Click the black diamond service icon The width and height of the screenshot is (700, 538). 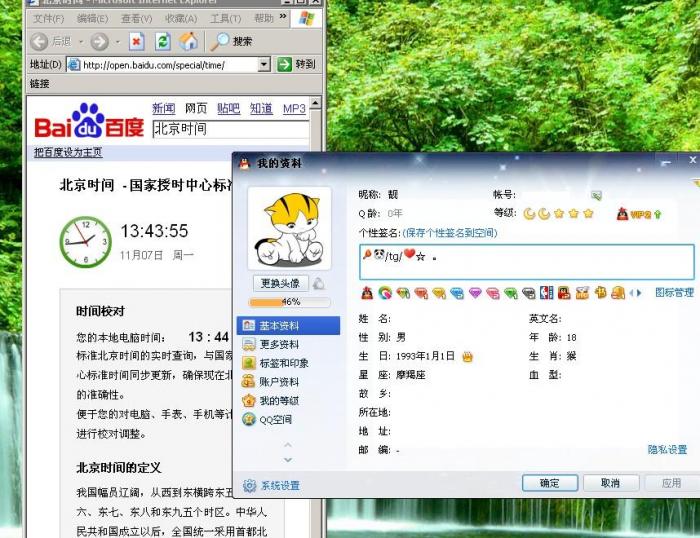coord(529,293)
